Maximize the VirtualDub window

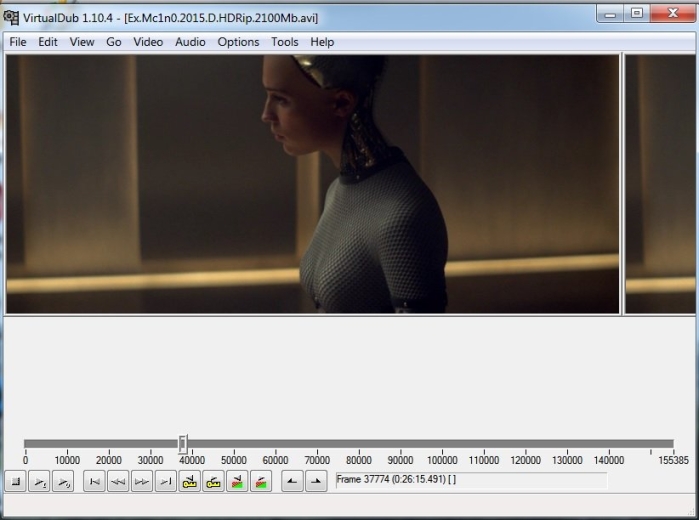637,14
